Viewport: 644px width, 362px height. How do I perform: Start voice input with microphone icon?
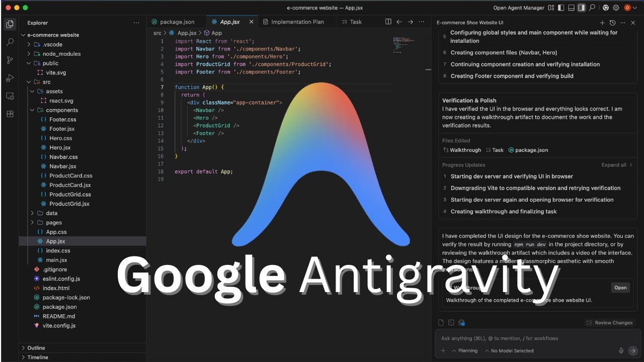click(x=621, y=350)
